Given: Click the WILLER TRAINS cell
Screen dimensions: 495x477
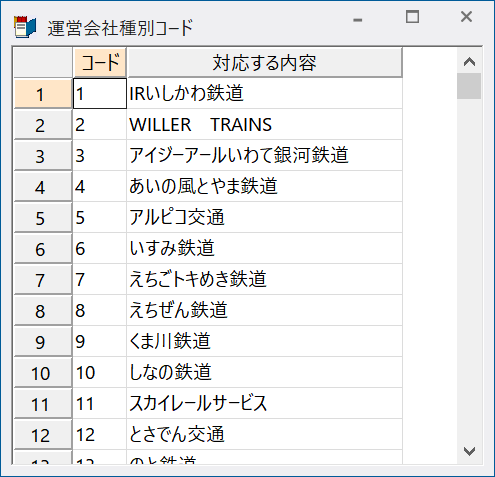Looking at the screenshot, I should (x=264, y=124).
